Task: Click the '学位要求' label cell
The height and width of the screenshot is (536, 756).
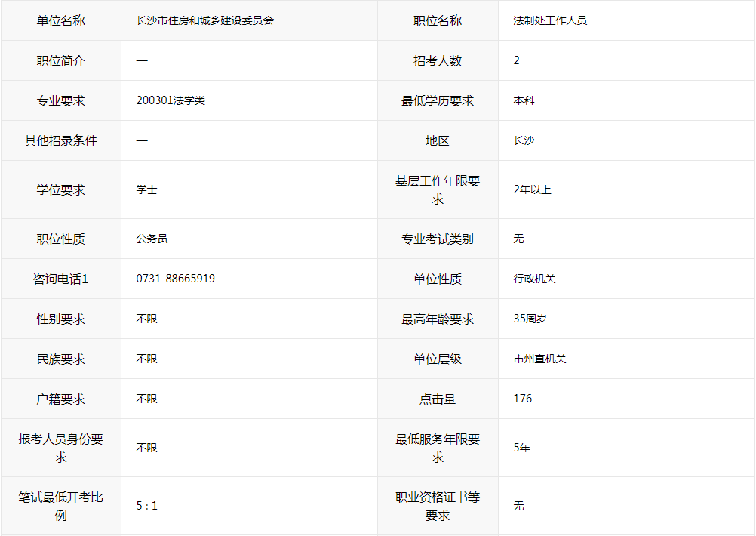Action: (x=61, y=189)
